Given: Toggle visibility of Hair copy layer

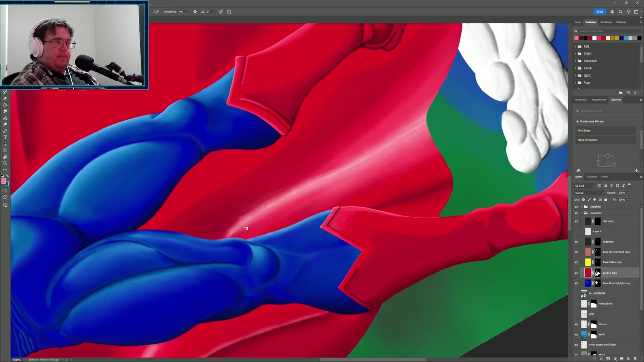Looking at the screenshot, I should pos(576,221).
